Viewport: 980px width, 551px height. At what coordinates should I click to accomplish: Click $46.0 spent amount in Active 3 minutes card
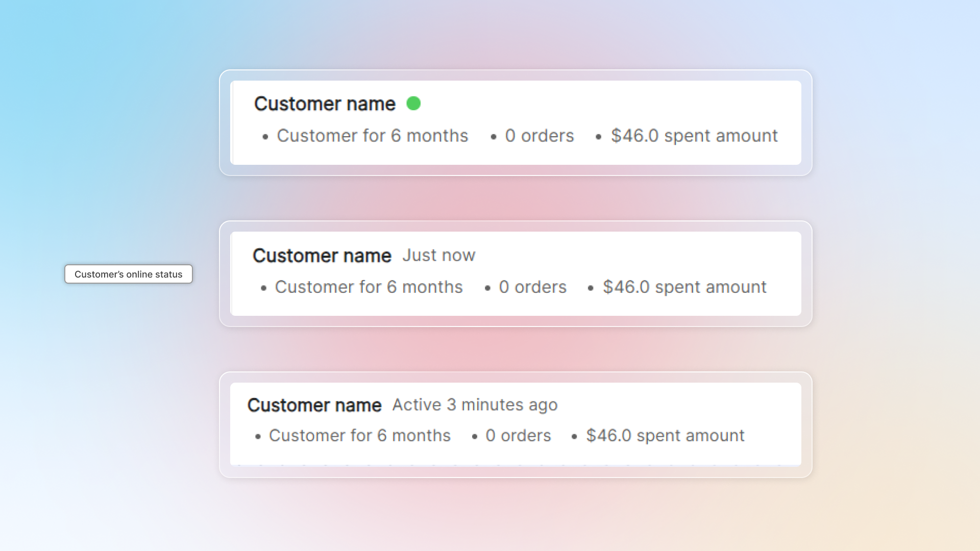pyautogui.click(x=665, y=436)
